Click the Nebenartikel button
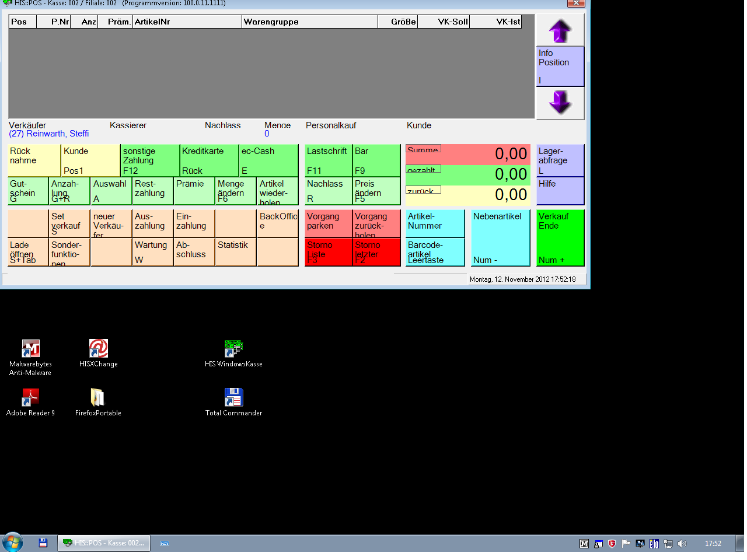This screenshot has height=560, width=747. tap(500, 238)
